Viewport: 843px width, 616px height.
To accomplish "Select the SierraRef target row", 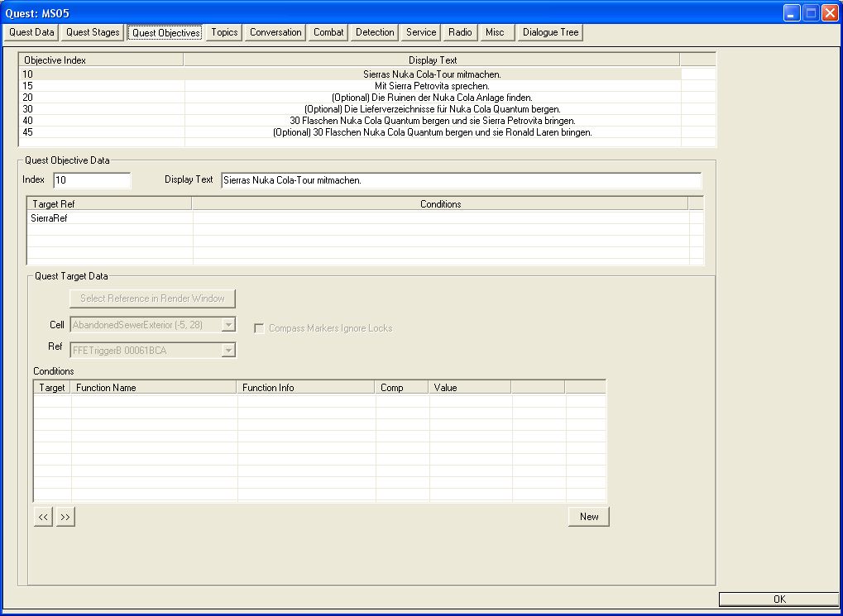I will pyautogui.click(x=365, y=218).
